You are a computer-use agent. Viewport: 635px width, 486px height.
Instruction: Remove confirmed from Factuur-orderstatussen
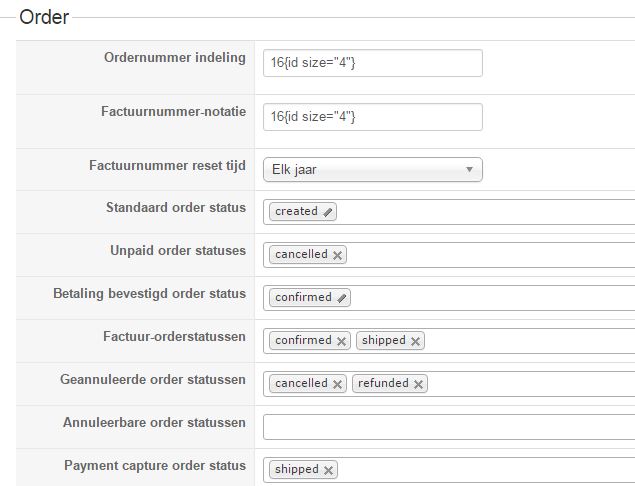tap(342, 341)
